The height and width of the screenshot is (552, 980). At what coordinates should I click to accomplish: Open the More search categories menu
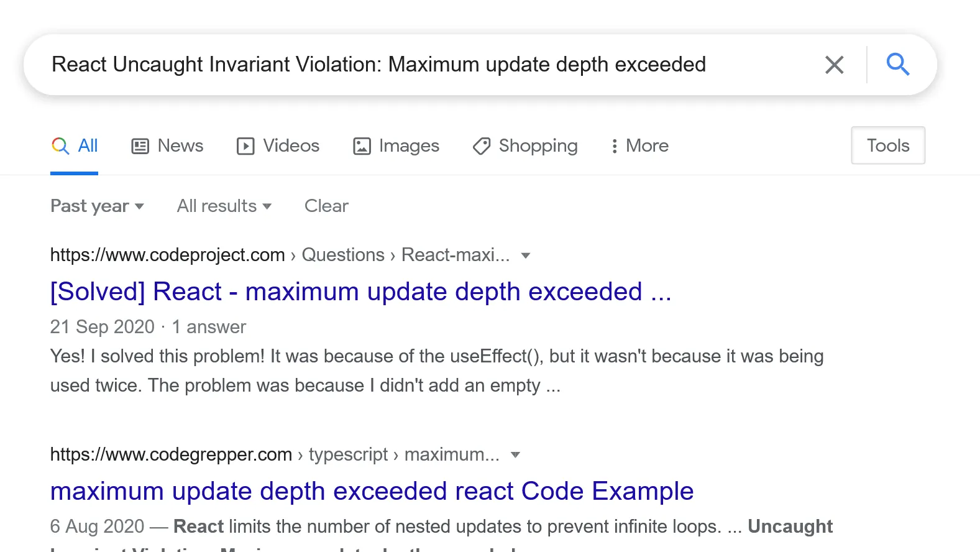[639, 145]
